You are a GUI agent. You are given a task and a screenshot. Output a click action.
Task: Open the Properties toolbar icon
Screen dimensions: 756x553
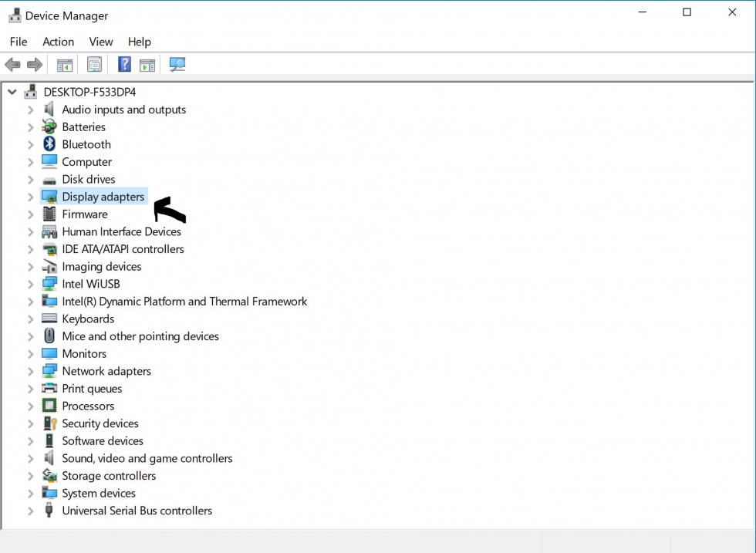coord(94,64)
